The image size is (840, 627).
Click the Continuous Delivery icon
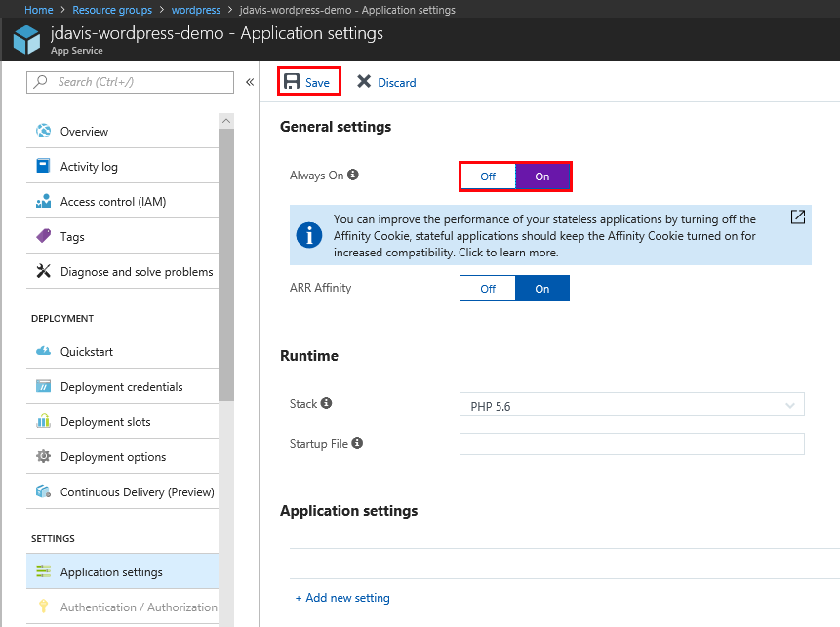click(x=43, y=491)
